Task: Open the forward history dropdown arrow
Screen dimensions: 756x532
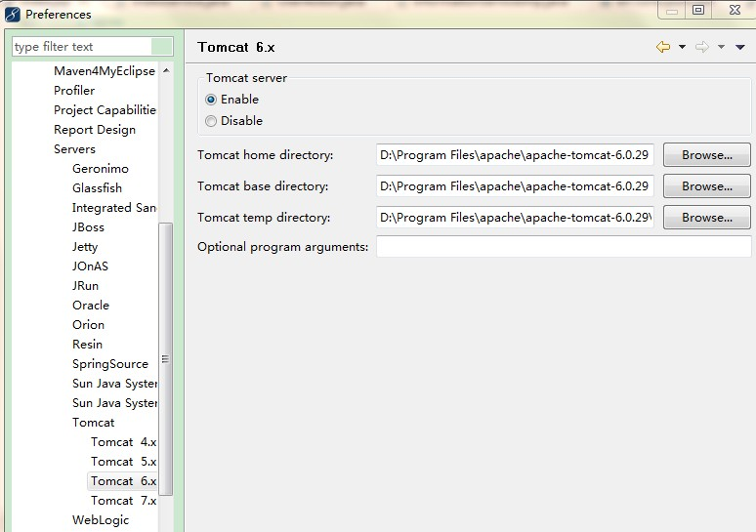Action: click(x=721, y=47)
